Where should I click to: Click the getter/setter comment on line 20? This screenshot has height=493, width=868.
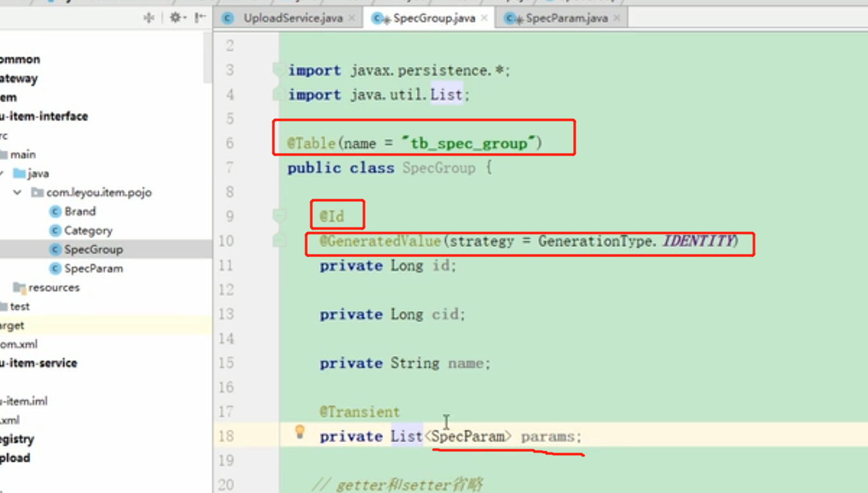pyautogui.click(x=397, y=484)
